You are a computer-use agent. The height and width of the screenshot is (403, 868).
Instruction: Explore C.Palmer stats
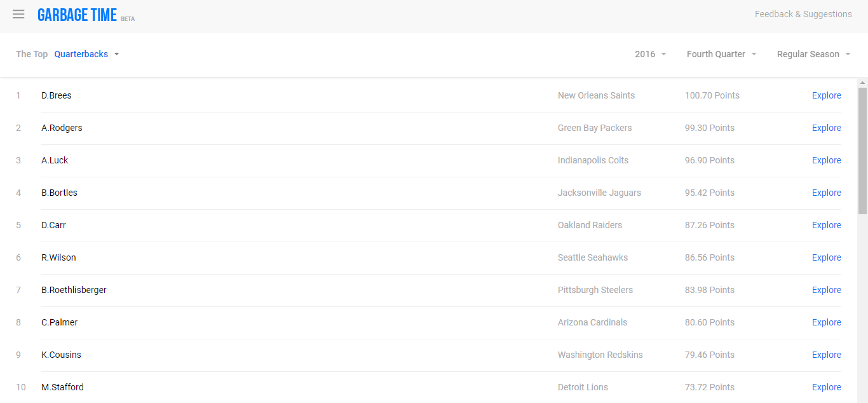click(827, 322)
